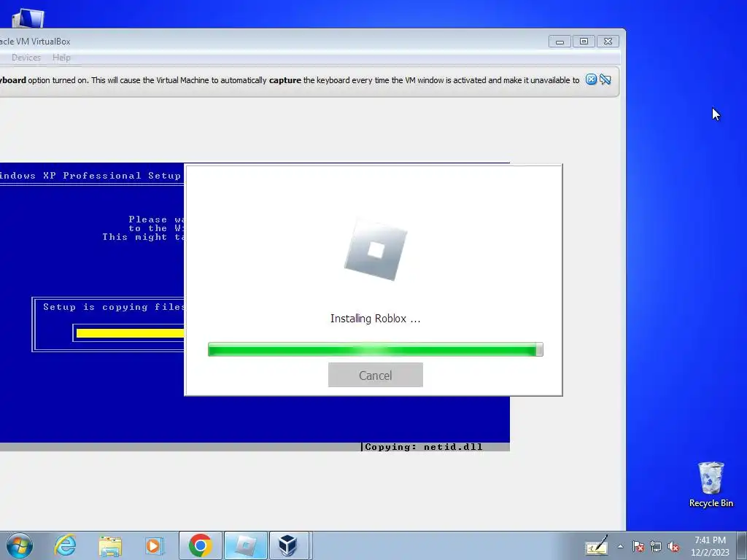Open Action Center flag icon
747x560 pixels.
coord(638,546)
